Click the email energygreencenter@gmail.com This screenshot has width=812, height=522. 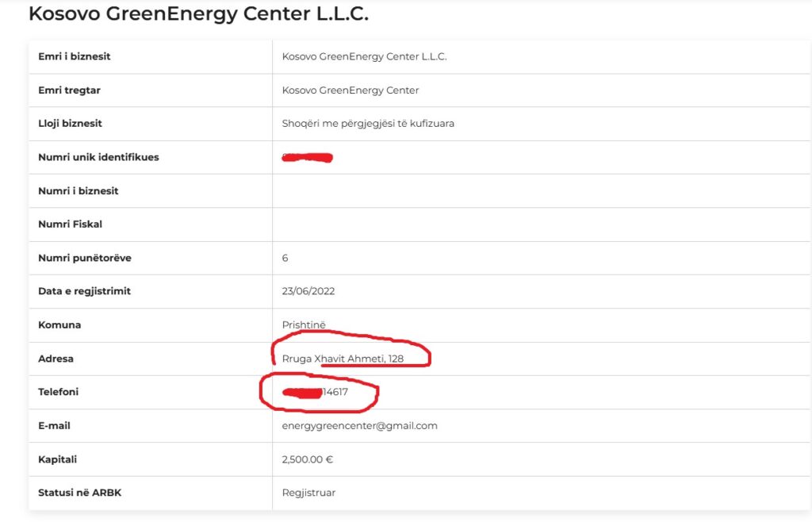coord(359,426)
